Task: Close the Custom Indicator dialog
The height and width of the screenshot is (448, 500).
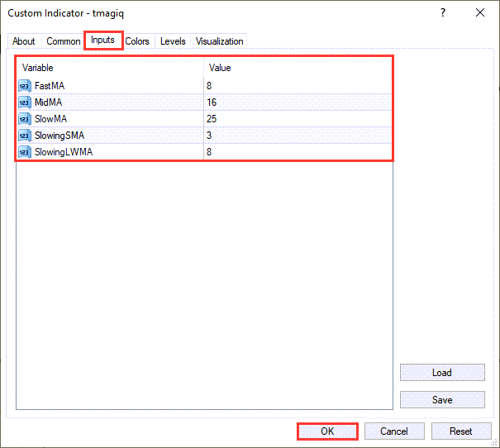Action: pyautogui.click(x=480, y=12)
